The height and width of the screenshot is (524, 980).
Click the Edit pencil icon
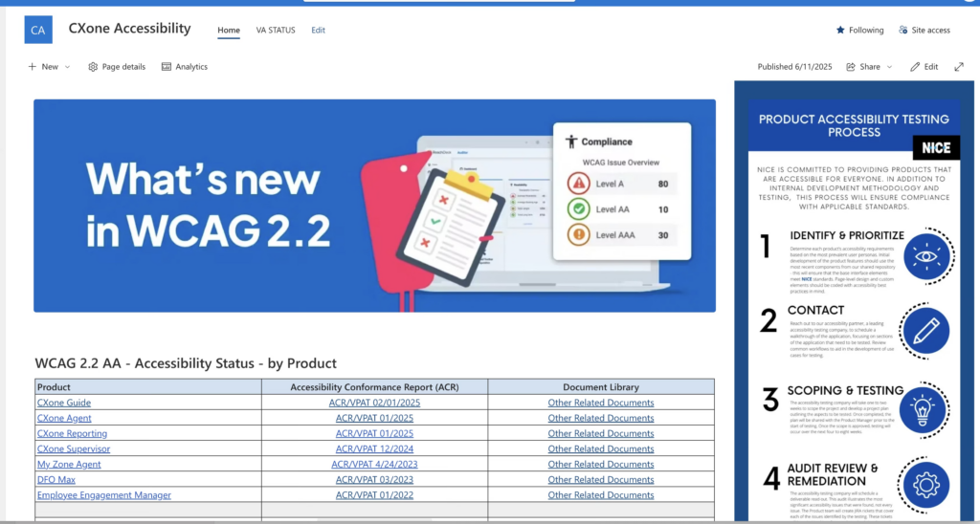point(915,67)
